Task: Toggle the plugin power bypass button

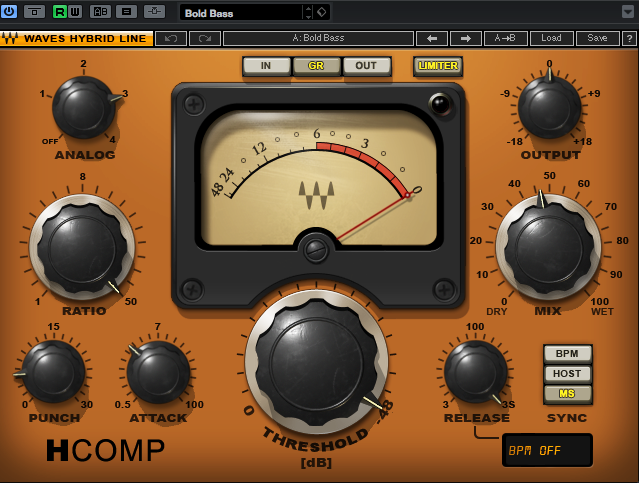Action: click(9, 11)
